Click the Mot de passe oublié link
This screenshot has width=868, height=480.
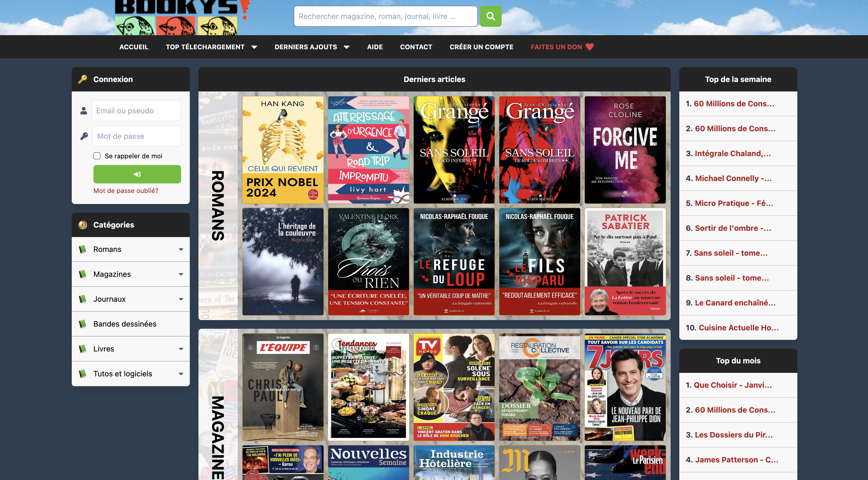126,191
